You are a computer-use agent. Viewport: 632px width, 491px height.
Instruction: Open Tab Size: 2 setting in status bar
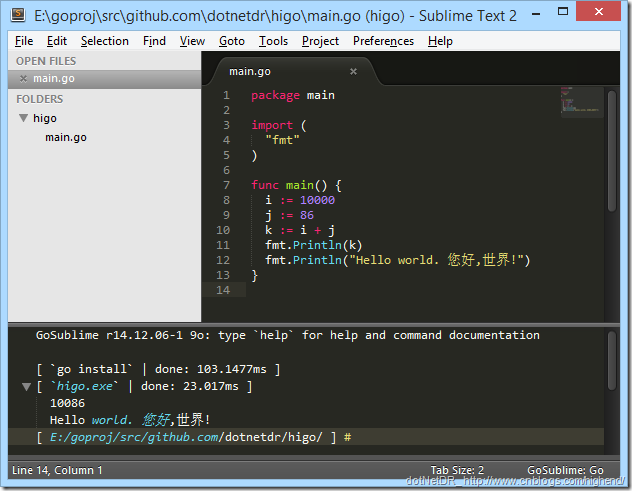457,470
